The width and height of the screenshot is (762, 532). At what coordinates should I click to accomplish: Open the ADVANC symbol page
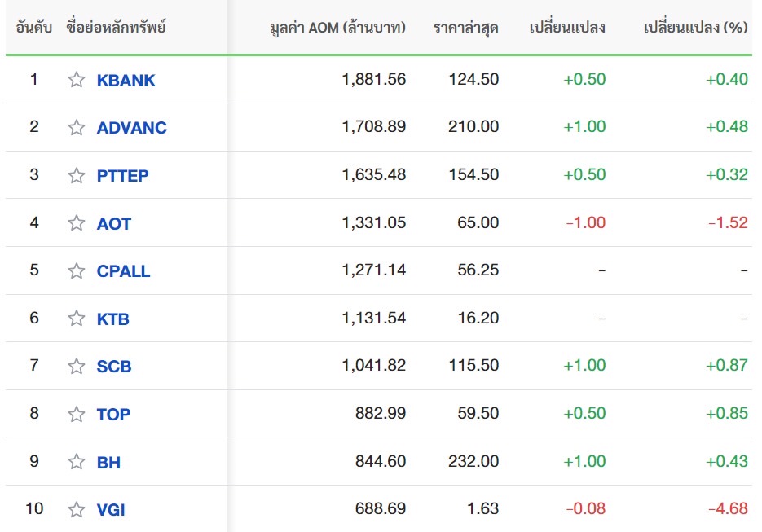[x=131, y=127]
